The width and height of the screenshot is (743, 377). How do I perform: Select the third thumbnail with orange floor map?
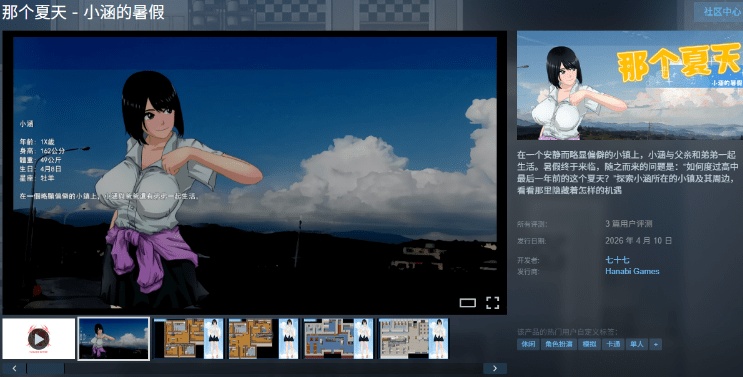[x=189, y=339]
